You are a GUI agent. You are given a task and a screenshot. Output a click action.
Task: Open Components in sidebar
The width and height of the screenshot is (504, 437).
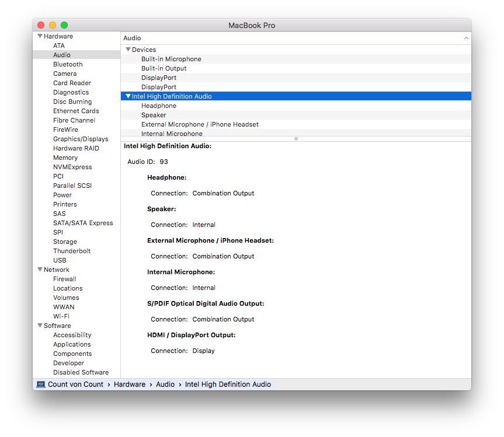tap(72, 354)
